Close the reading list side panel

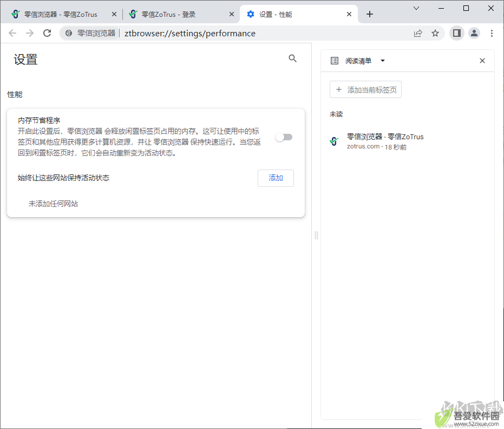(482, 61)
